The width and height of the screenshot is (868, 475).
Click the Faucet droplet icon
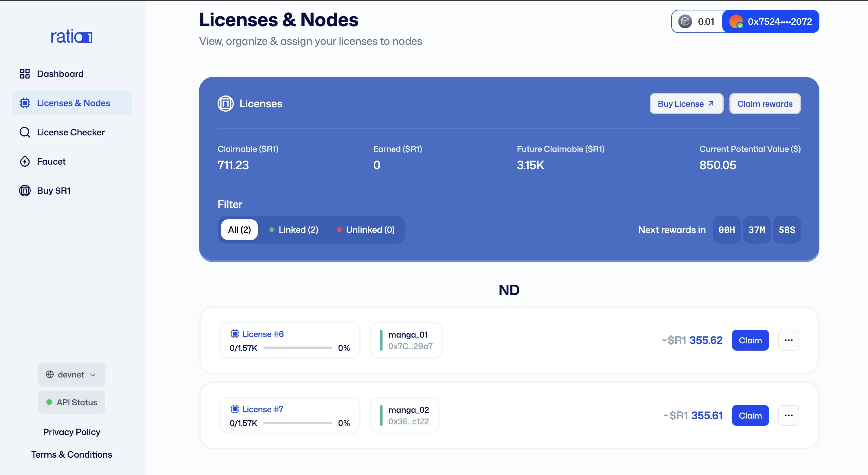(25, 161)
